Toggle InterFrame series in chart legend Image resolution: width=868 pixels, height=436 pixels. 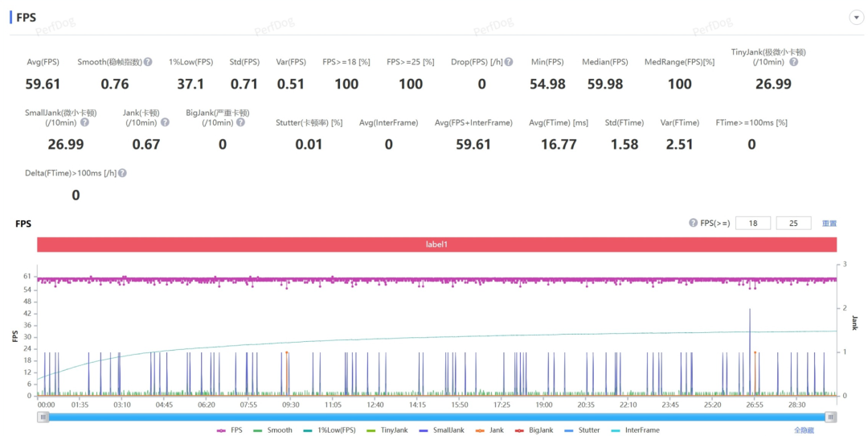click(635, 430)
